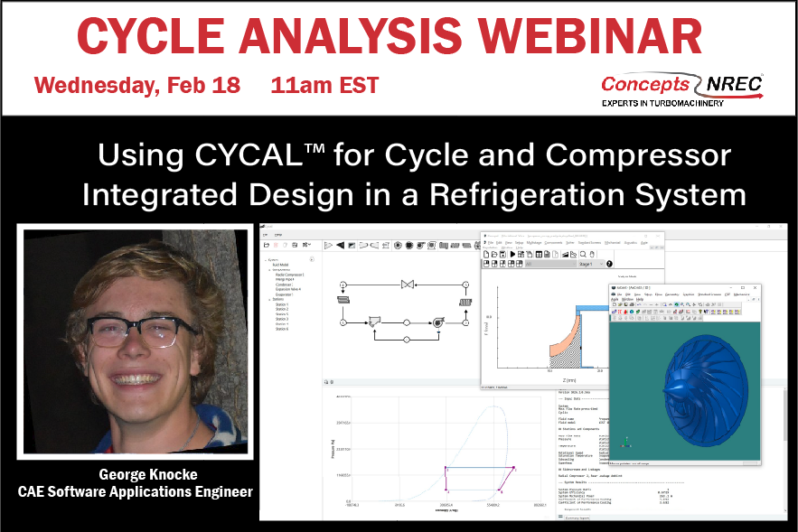This screenshot has width=798, height=532.
Task: Click the black Run play icon in Compal
Action: tap(512, 255)
